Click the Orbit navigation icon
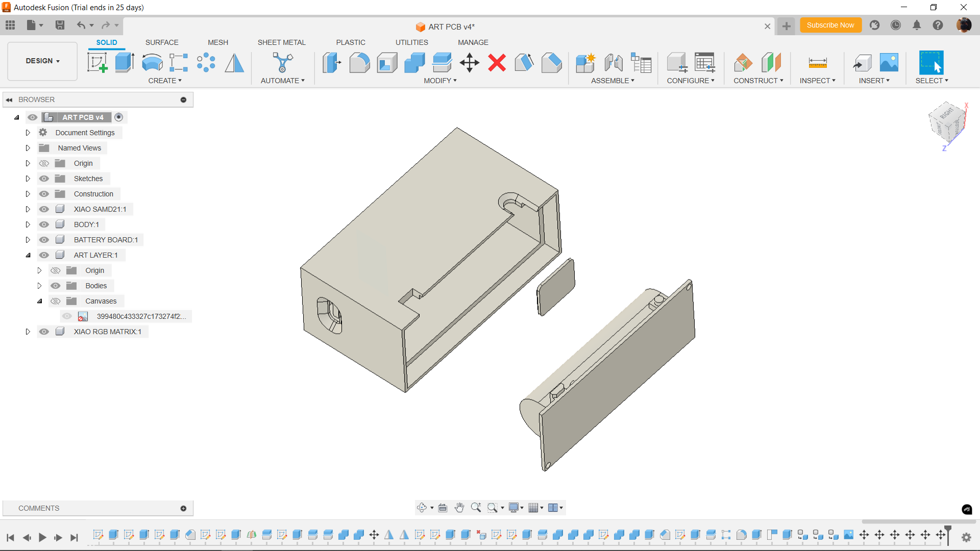This screenshot has height=551, width=980. click(x=422, y=508)
